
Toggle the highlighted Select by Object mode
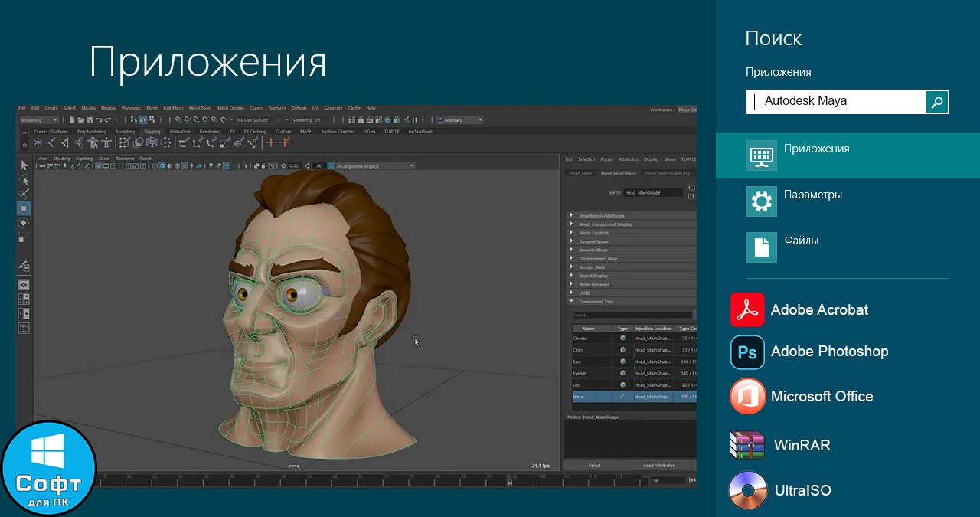[x=142, y=120]
